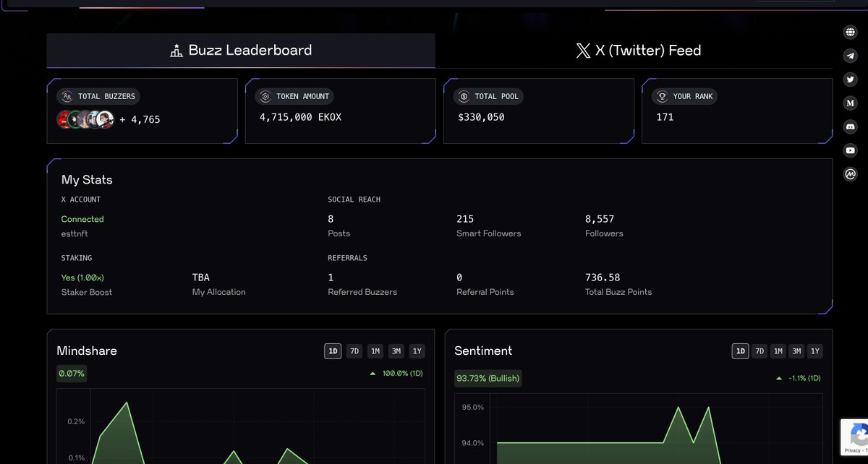The image size is (868, 464).
Task: Open the CoinMarketCap icon link
Action: pyautogui.click(x=851, y=174)
